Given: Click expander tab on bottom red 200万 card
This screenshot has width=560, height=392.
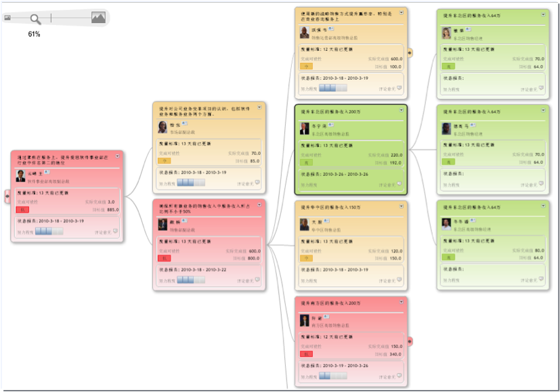Looking at the screenshot, I should [410, 341].
